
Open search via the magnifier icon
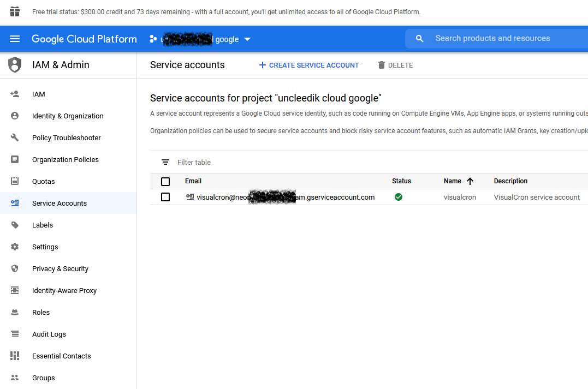419,39
